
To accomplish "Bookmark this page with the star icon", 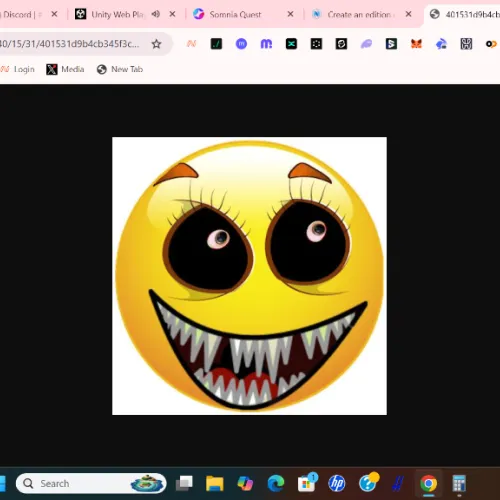I will click(x=156, y=44).
